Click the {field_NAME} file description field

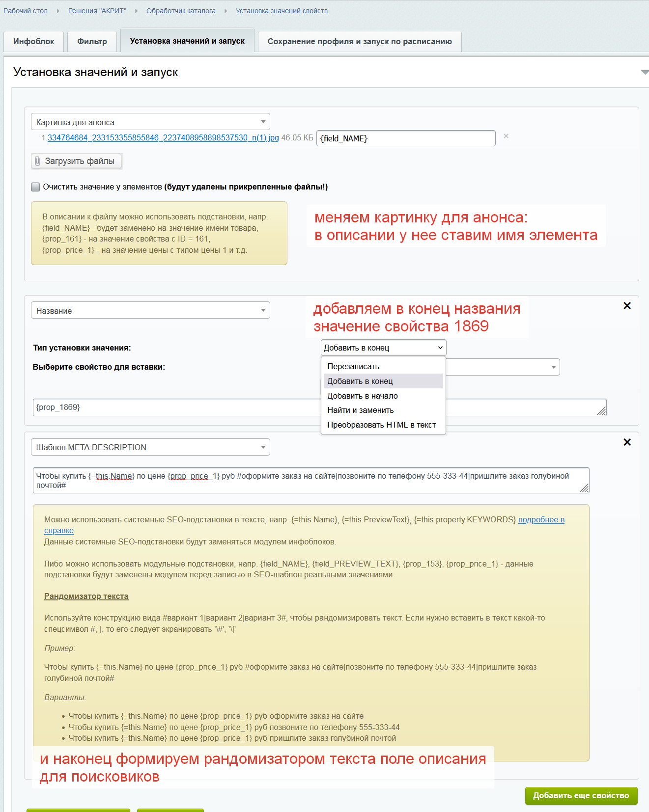click(405, 138)
